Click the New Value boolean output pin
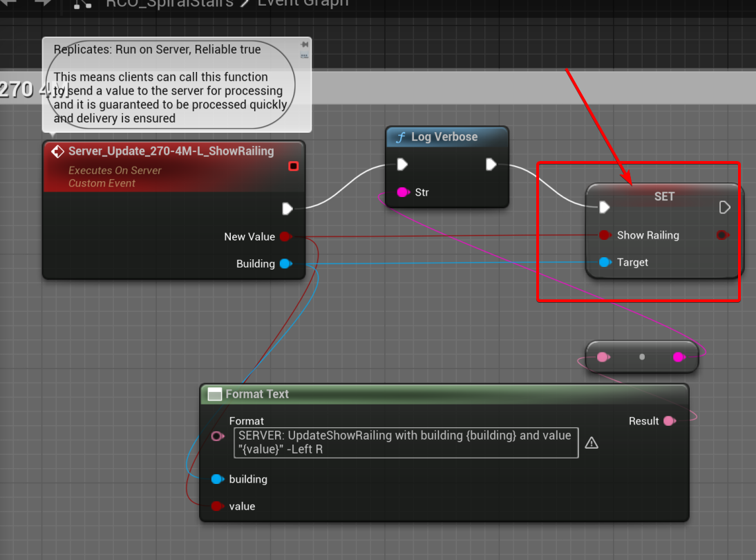Viewport: 756px width, 560px height. click(285, 236)
